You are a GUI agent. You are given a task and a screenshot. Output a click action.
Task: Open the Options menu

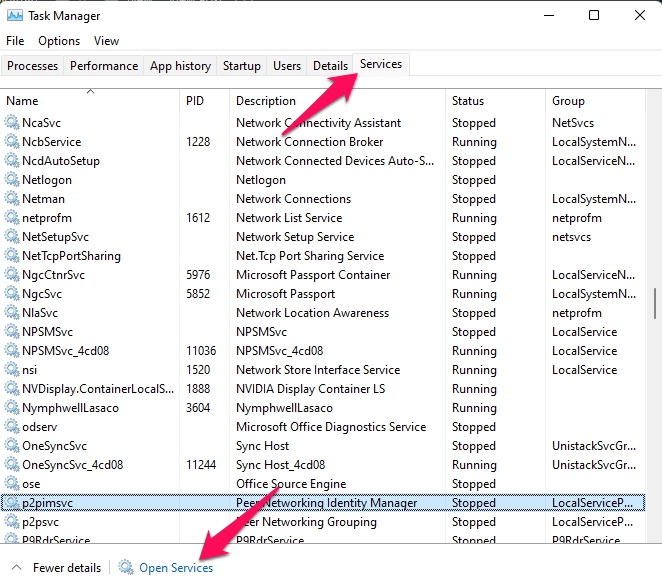coord(59,41)
